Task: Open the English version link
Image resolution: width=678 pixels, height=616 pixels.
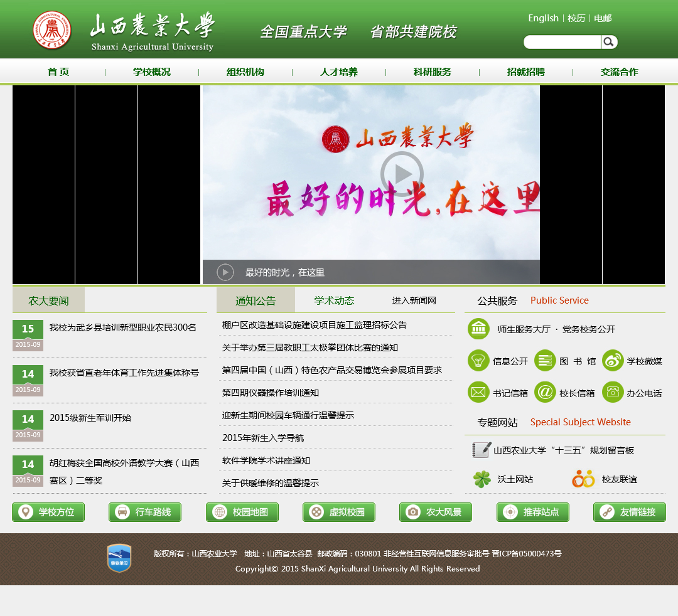Action: (543, 18)
